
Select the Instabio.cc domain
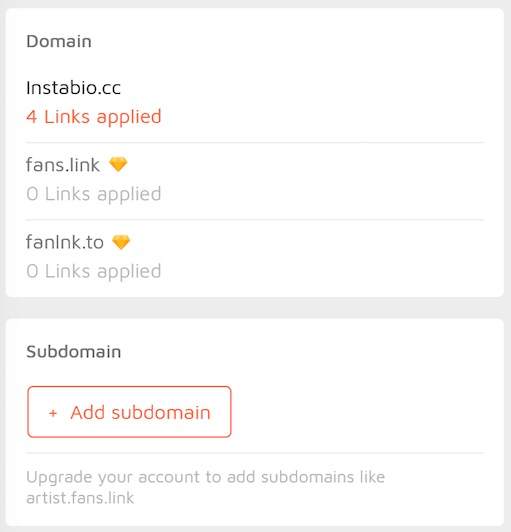coord(73,88)
